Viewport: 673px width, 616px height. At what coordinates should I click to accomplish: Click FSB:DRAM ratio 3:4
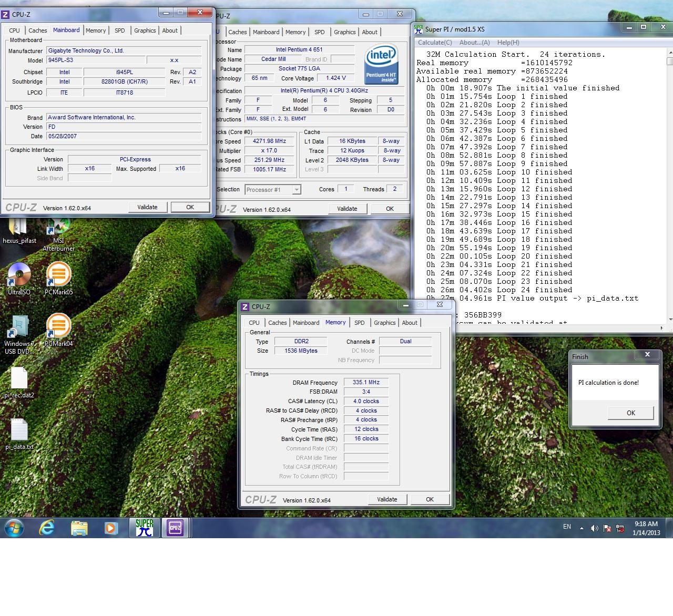[366, 392]
